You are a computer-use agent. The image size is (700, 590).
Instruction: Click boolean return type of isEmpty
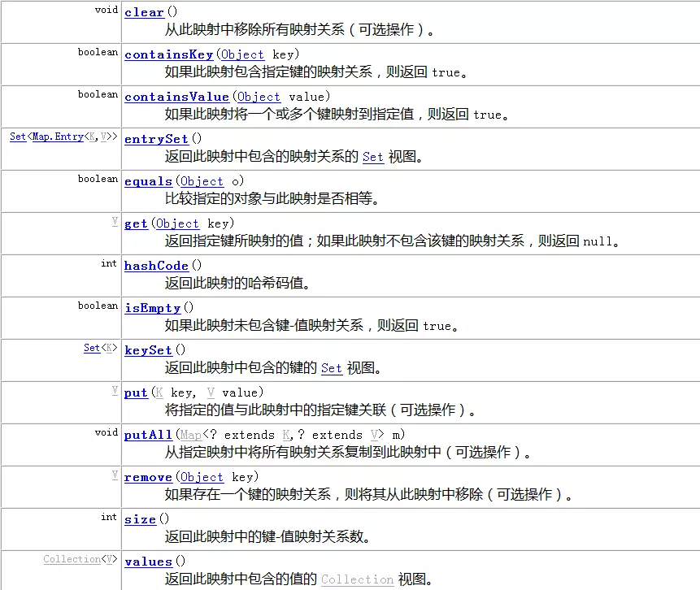pyautogui.click(x=98, y=306)
